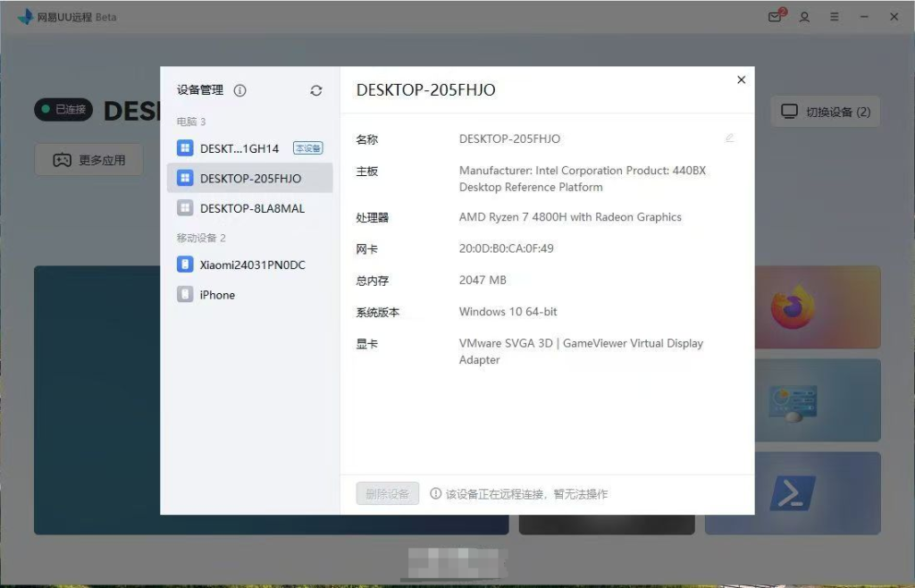
Task: Click the info icon beside 设备管理
Action: click(x=239, y=90)
